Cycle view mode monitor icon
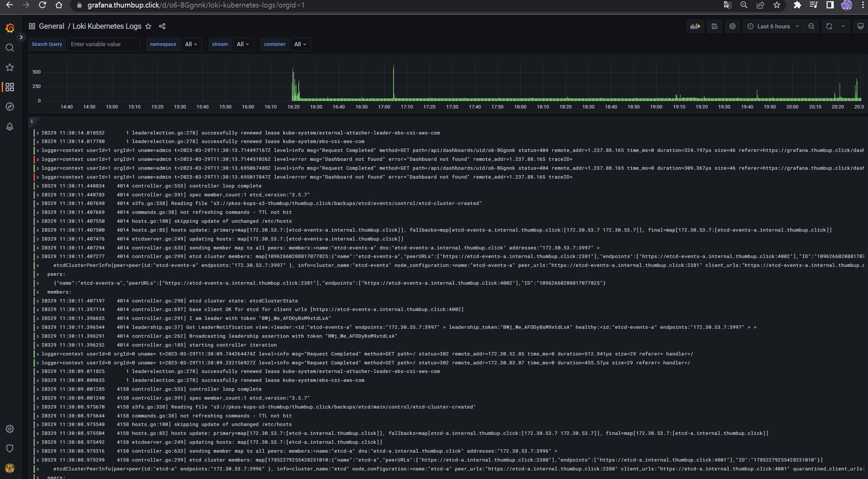Screen dimensions: 868x479 coord(860,26)
